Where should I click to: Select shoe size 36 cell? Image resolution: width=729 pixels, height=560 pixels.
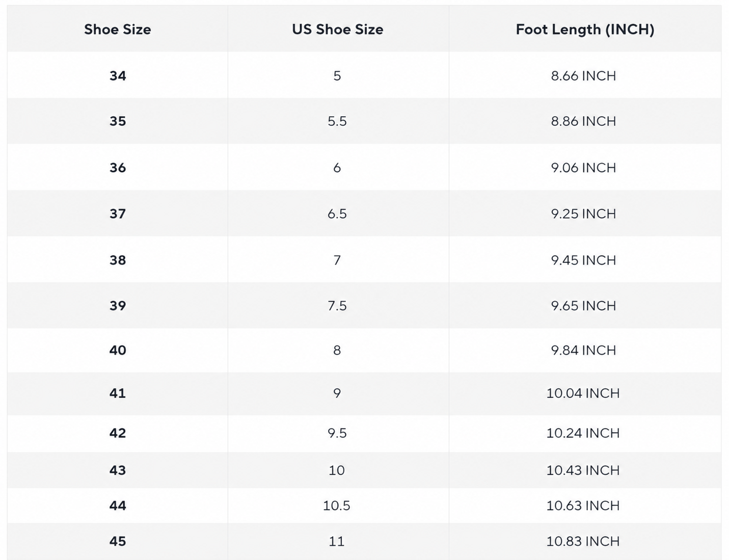(x=118, y=168)
